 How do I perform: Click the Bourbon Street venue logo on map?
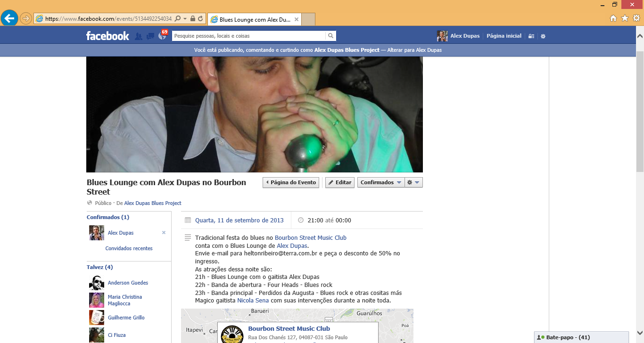(x=232, y=335)
